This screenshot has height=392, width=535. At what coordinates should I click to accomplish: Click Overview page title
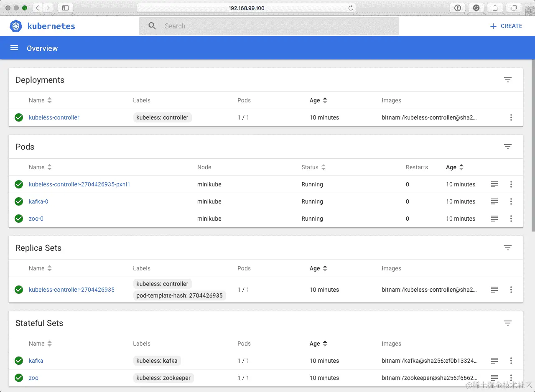[42, 48]
